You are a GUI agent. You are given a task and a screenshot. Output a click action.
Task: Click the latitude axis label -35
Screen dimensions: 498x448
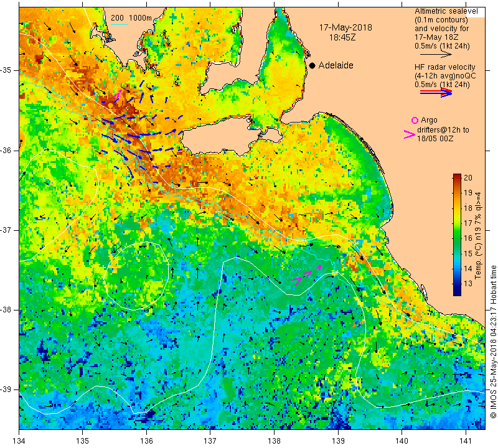tap(6, 70)
